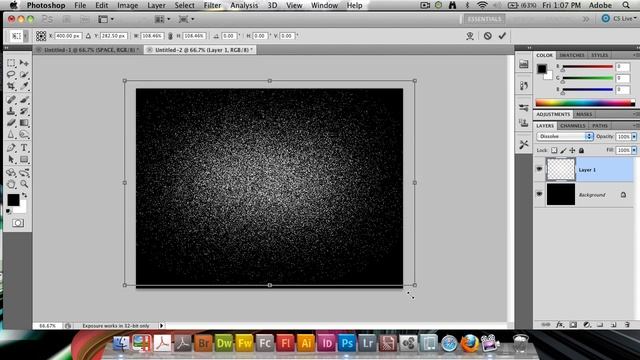Select the Rectangular Marquee tool
The image size is (640, 360).
11,63
